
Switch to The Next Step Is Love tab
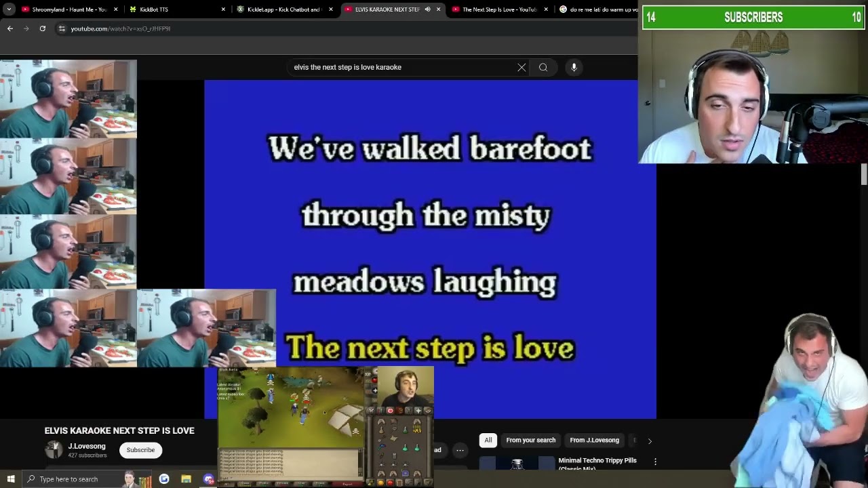499,9
